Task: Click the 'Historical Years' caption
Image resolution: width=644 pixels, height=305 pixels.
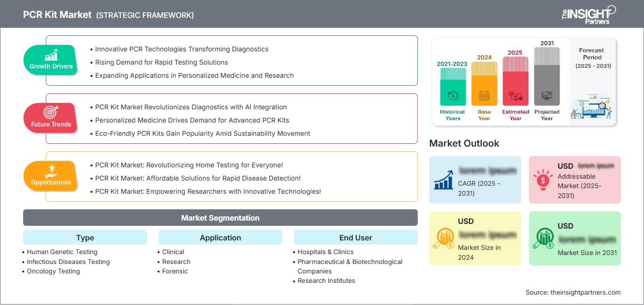Action: [x=453, y=115]
